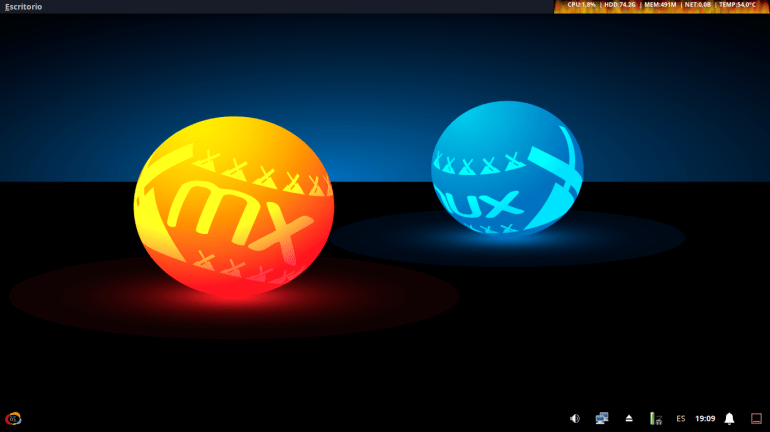Open the battery power manager icon
Viewport: 770px width, 432px height.
click(x=655, y=418)
